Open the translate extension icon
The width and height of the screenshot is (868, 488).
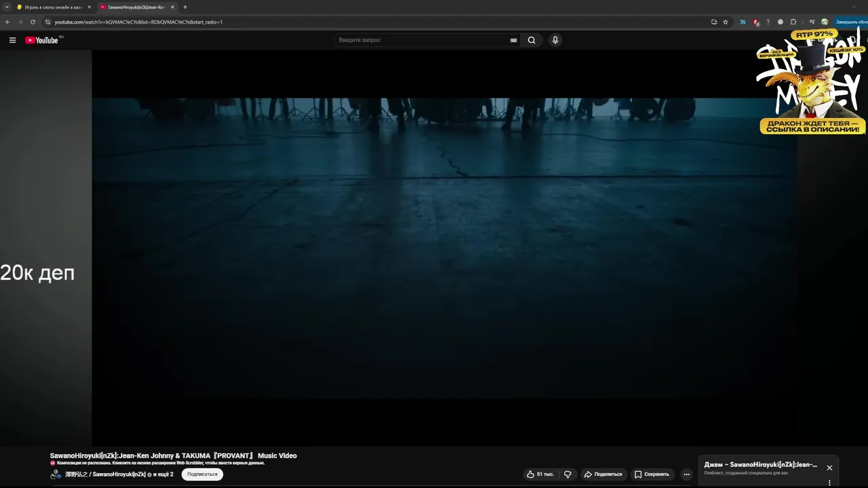point(743,22)
